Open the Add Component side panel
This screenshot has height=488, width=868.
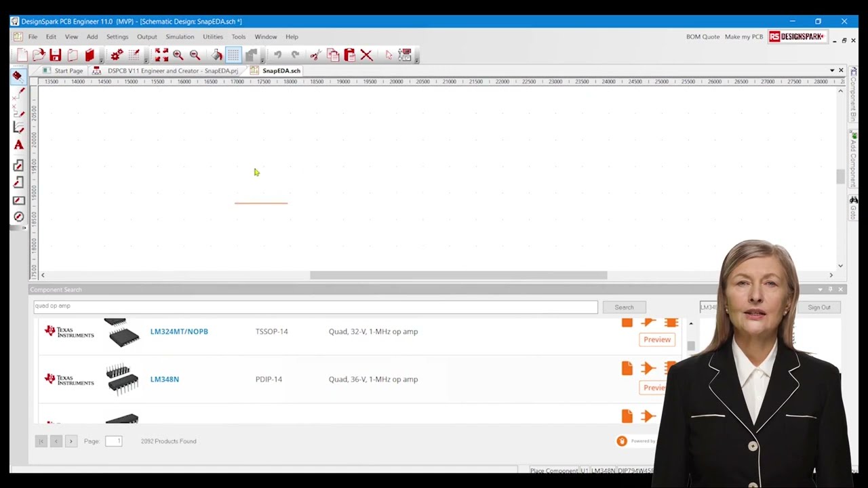(x=853, y=160)
